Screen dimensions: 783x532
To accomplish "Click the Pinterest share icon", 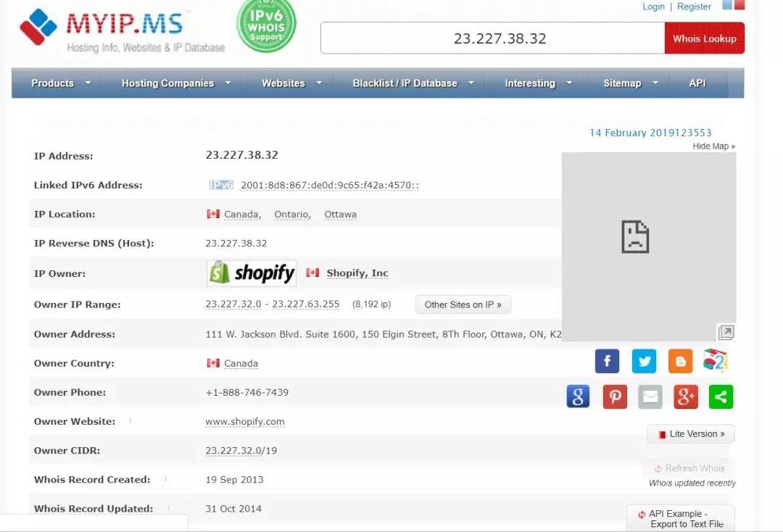I will point(615,396).
